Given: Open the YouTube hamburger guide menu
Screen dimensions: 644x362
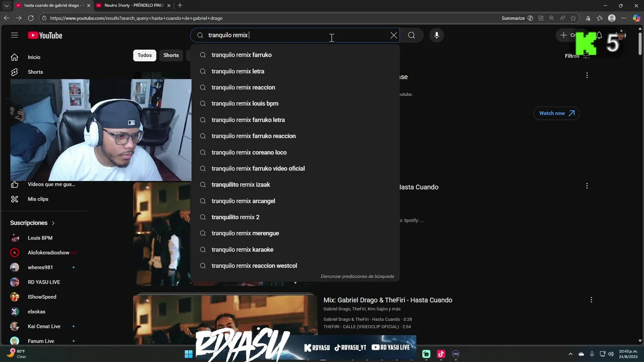Looking at the screenshot, I should click(x=15, y=35).
